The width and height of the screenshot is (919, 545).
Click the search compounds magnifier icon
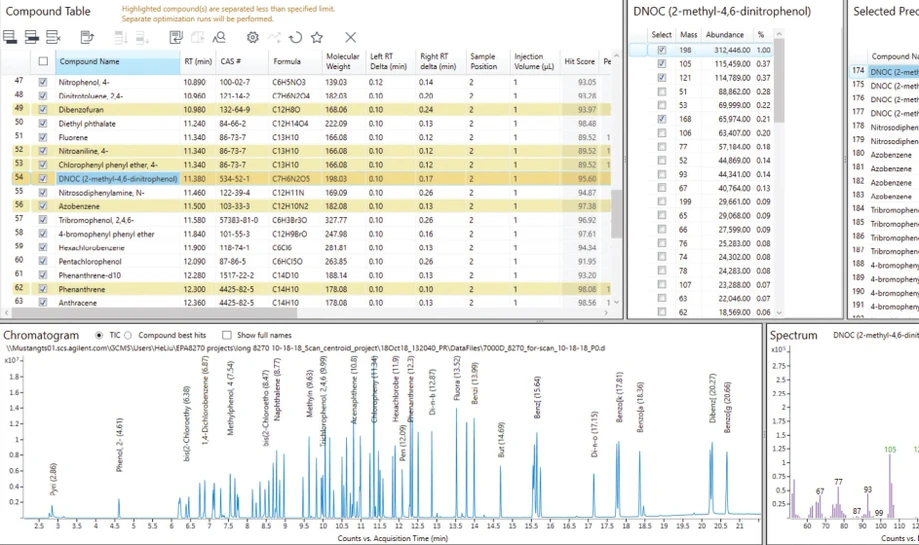(219, 38)
